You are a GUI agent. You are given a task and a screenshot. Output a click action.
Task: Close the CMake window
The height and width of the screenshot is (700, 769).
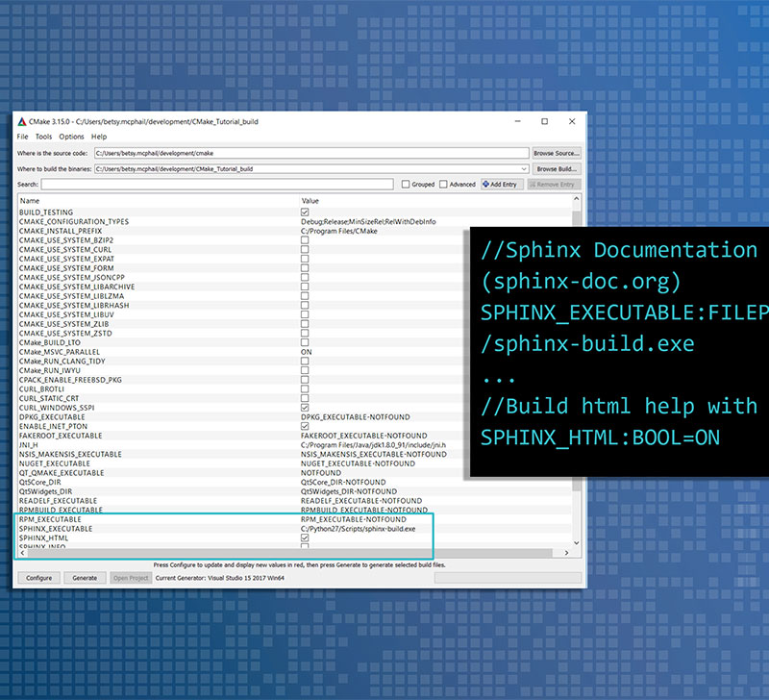(571, 122)
